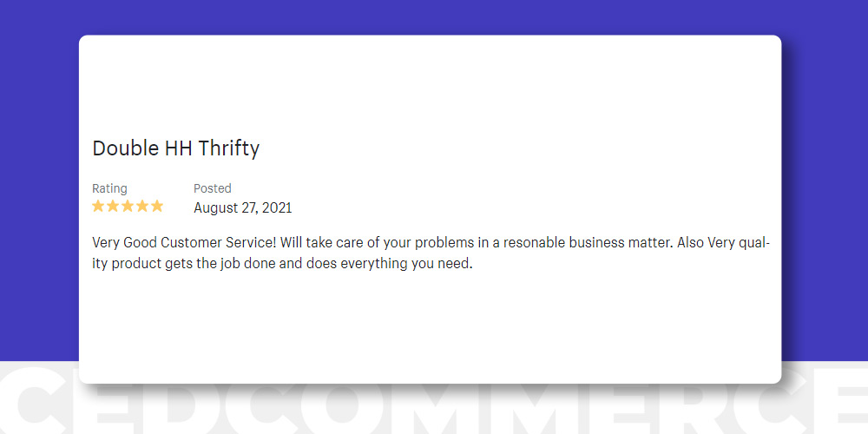Click the fourth rating star
This screenshot has width=868, height=434.
[x=142, y=207]
